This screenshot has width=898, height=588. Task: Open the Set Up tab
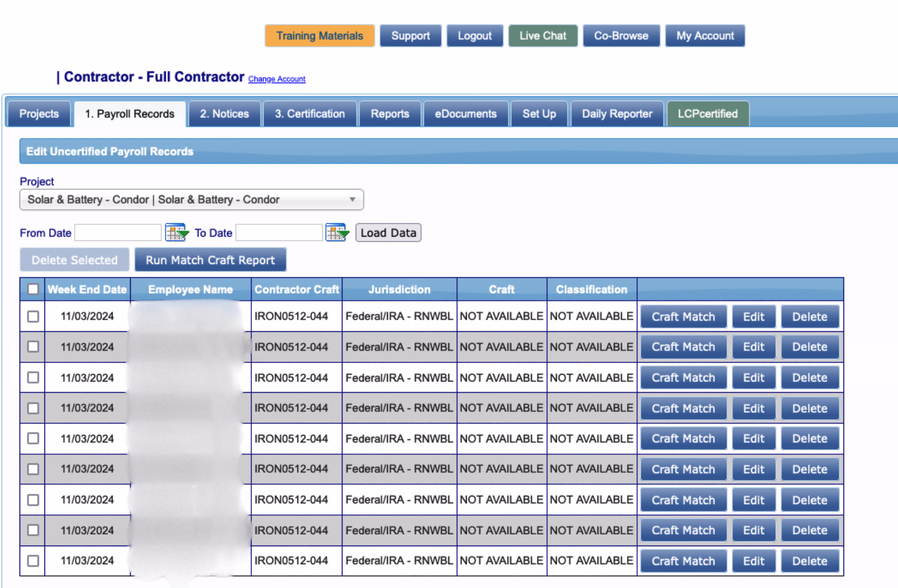539,114
